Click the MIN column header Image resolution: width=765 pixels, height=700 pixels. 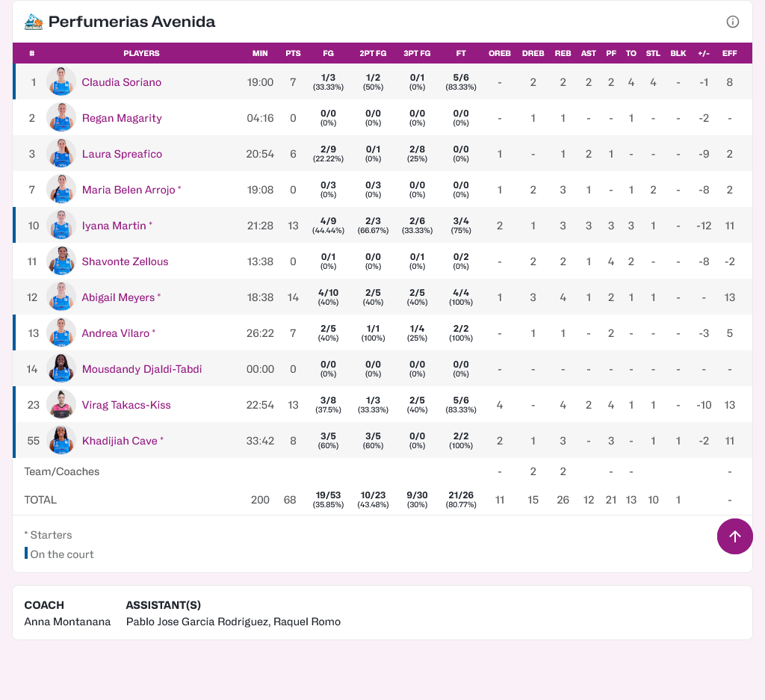260,54
